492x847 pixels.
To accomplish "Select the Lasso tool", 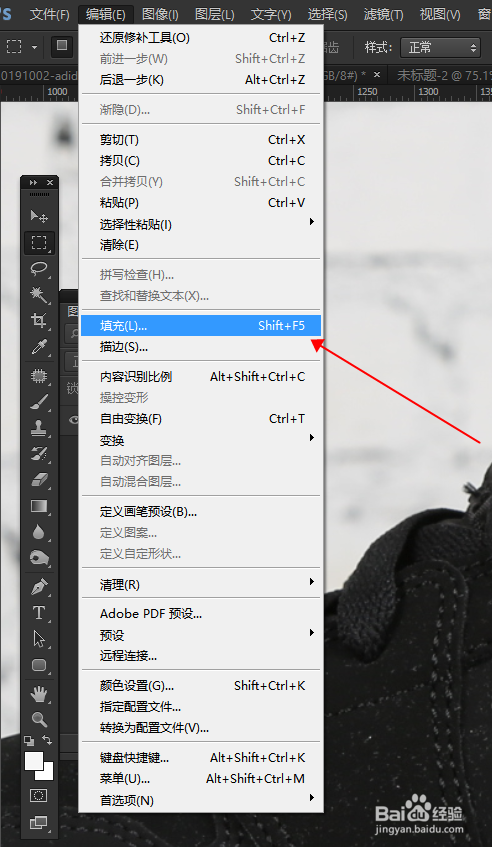I will [x=39, y=269].
